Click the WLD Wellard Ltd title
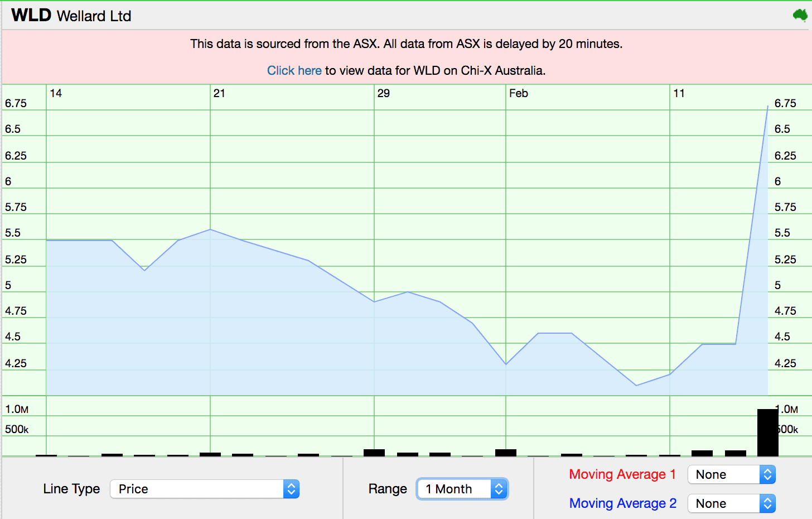This screenshot has width=812, height=519. point(71,16)
